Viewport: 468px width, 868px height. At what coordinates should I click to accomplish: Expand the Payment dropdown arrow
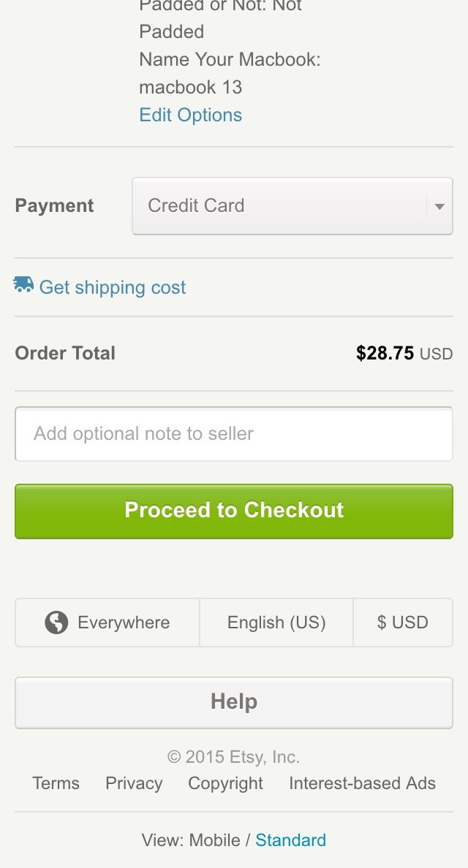(x=439, y=206)
